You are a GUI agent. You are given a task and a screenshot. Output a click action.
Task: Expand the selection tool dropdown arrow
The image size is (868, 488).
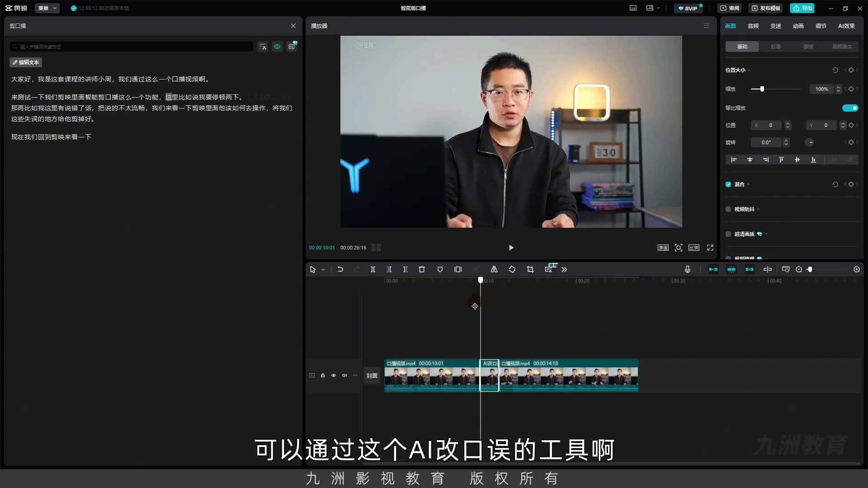point(323,270)
